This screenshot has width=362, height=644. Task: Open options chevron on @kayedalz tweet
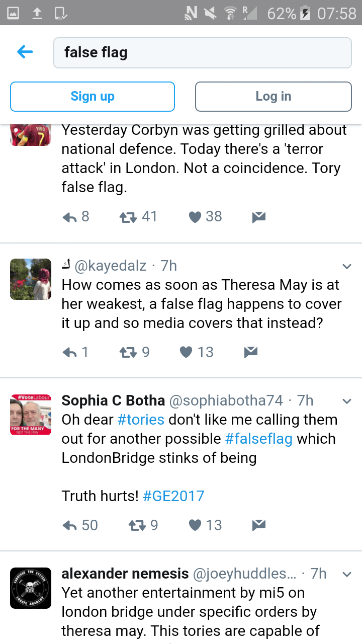coord(346,266)
